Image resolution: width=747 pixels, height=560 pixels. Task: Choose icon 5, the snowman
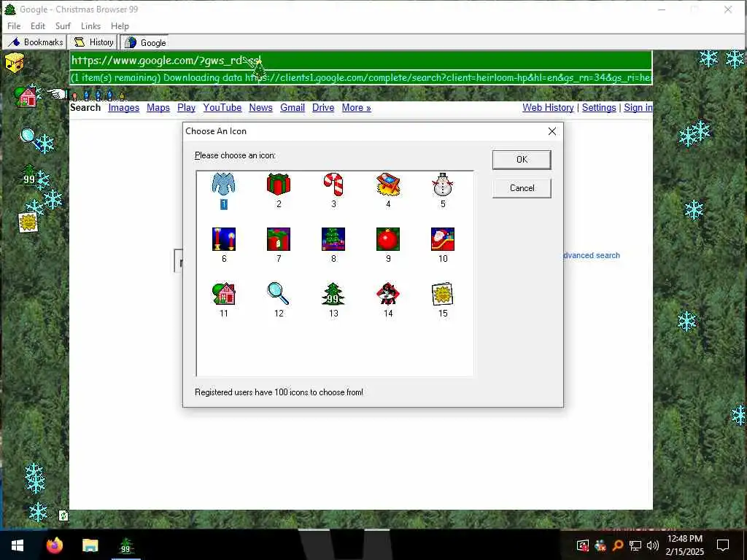[443, 184]
